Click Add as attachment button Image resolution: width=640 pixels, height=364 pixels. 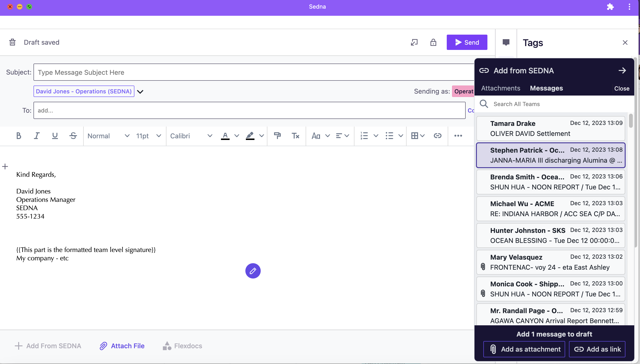pos(524,349)
